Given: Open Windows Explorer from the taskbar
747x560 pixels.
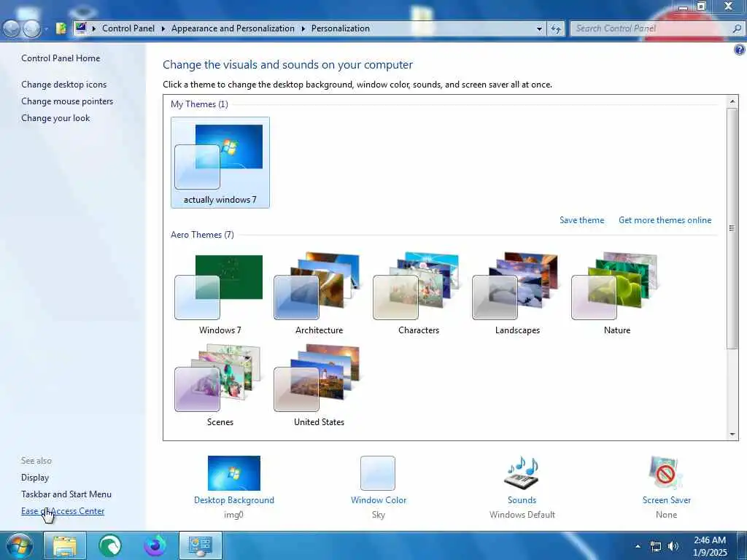Looking at the screenshot, I should 65,545.
